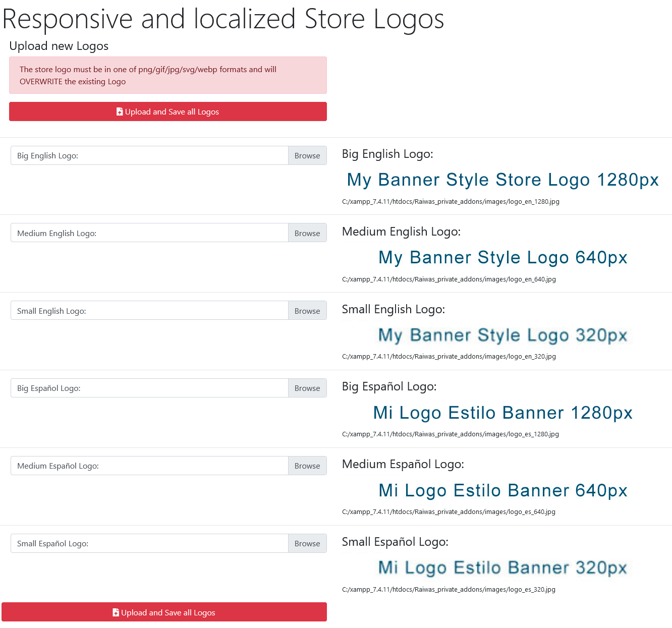Click the Small English Logo preview heading
Screen dimensions: 672x628
[394, 309]
